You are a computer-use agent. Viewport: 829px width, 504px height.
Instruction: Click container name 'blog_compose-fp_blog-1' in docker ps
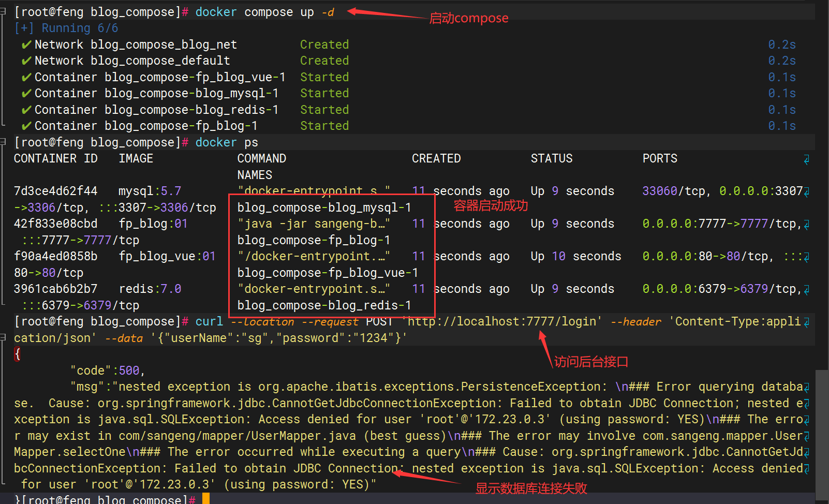(314, 240)
